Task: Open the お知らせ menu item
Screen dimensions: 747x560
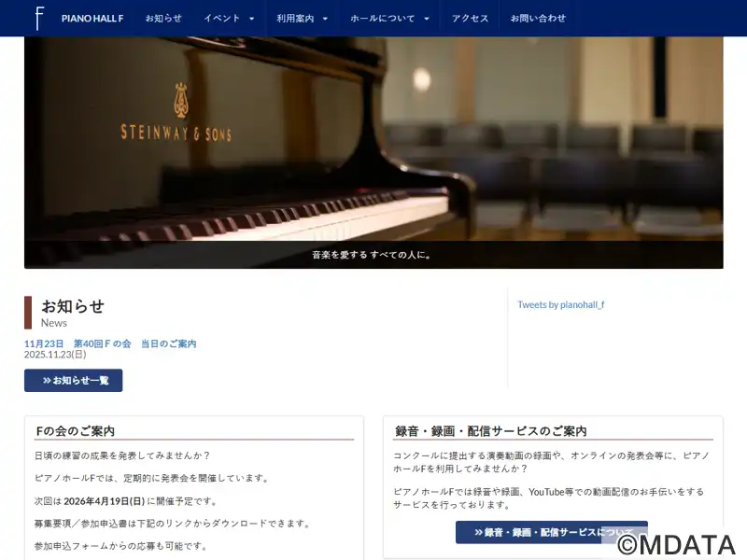Action: click(x=163, y=19)
